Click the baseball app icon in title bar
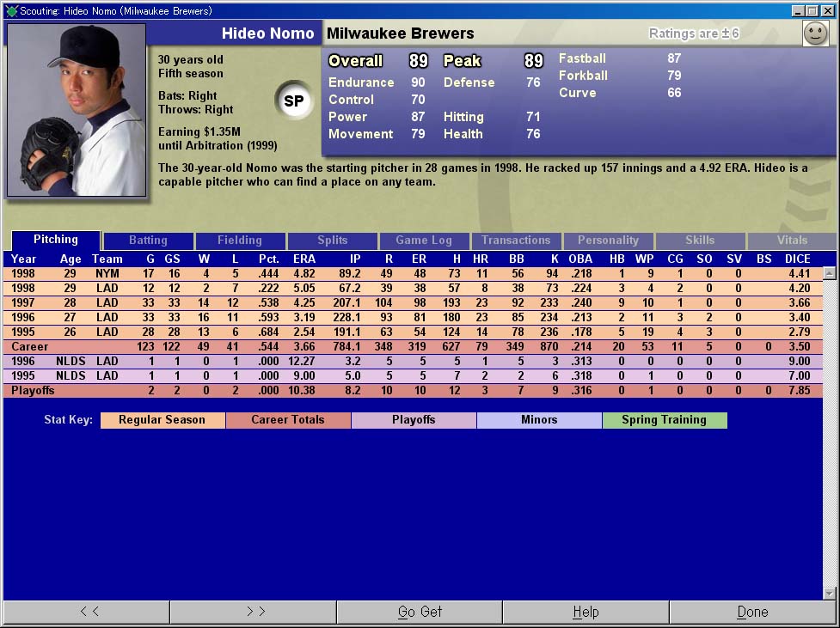 [x=11, y=11]
